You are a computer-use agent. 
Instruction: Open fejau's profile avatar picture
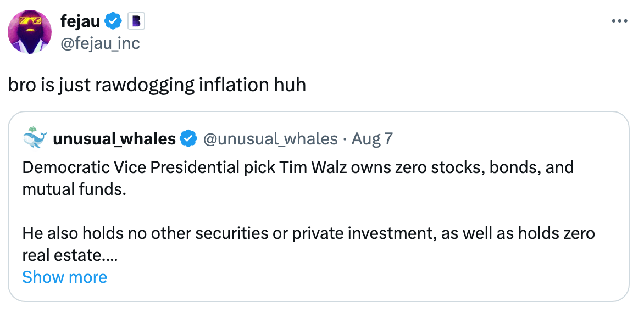tap(30, 31)
